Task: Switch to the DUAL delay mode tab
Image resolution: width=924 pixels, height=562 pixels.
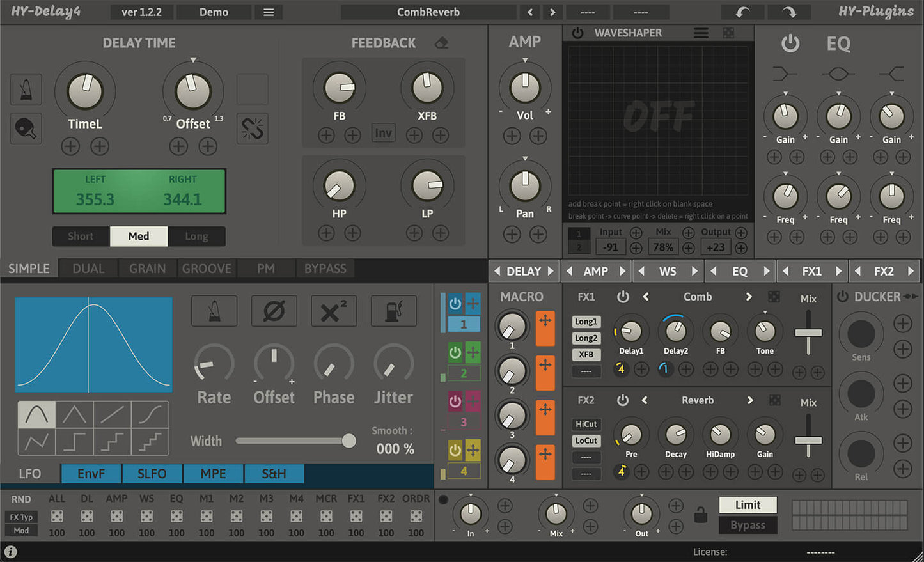Action: (x=88, y=269)
